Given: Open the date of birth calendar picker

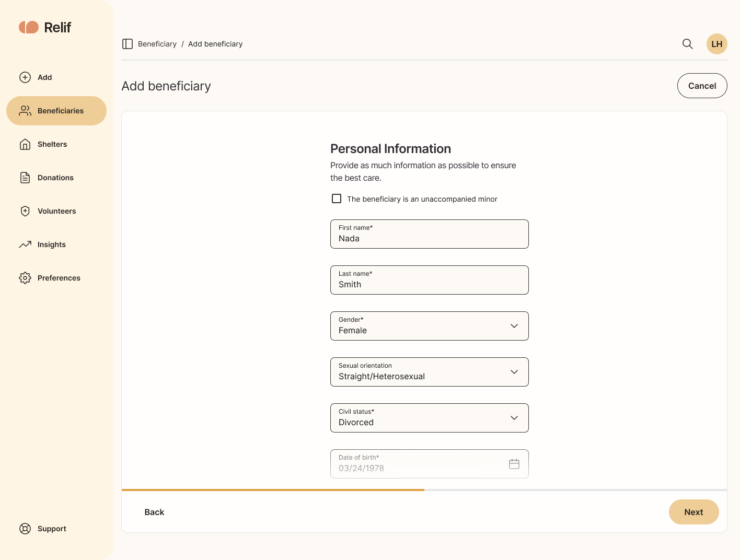Looking at the screenshot, I should pyautogui.click(x=514, y=464).
